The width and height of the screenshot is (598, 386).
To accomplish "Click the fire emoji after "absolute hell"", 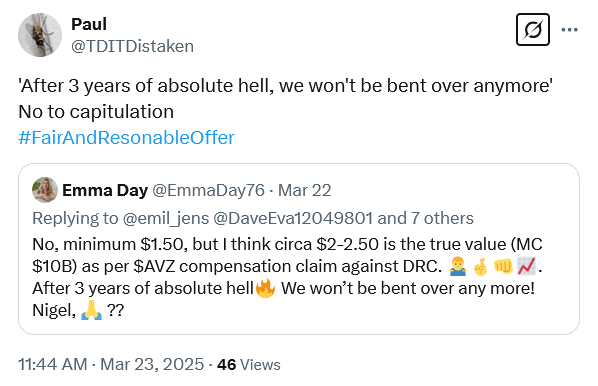I will pyautogui.click(x=265, y=288).
